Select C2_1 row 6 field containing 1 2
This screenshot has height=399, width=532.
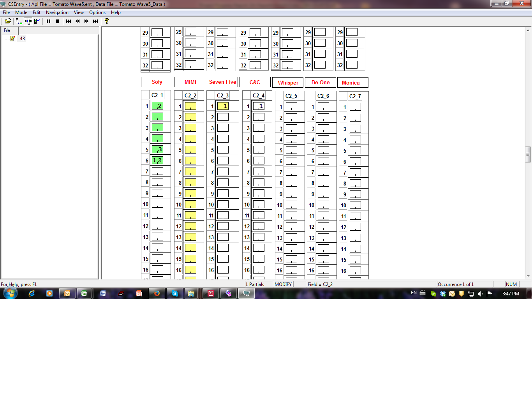[157, 160]
